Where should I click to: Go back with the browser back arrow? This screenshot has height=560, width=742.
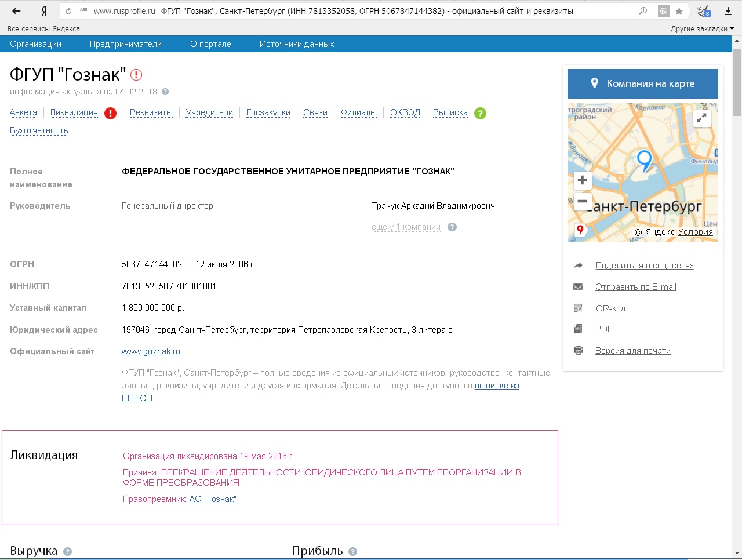(x=16, y=11)
